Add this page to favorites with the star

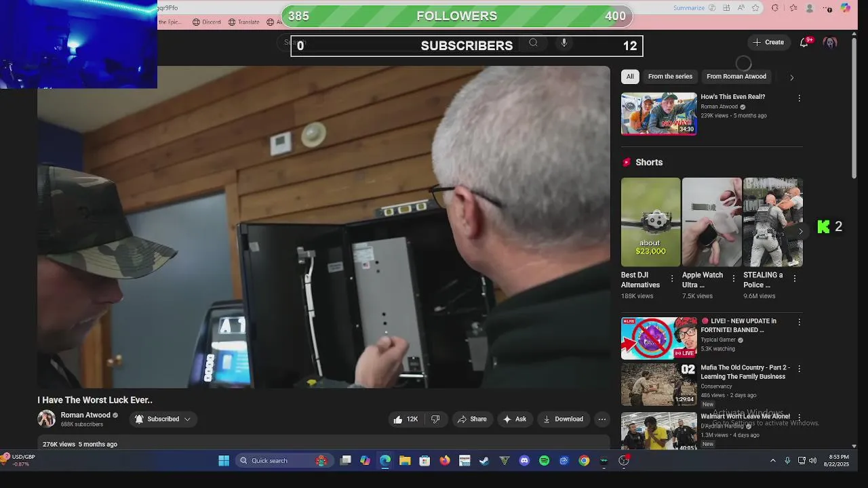[756, 8]
